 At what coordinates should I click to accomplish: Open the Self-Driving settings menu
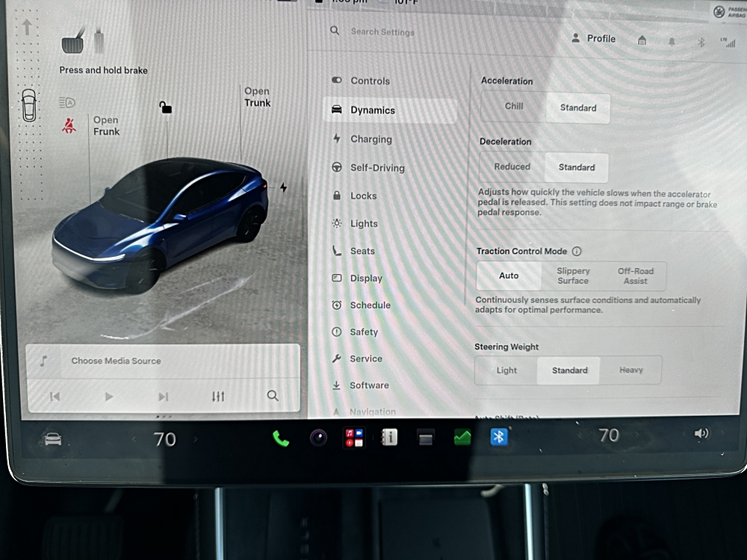[368, 167]
